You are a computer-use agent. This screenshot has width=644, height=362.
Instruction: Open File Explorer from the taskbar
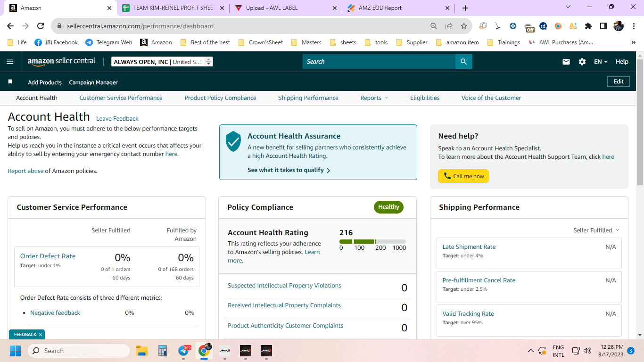tap(142, 351)
